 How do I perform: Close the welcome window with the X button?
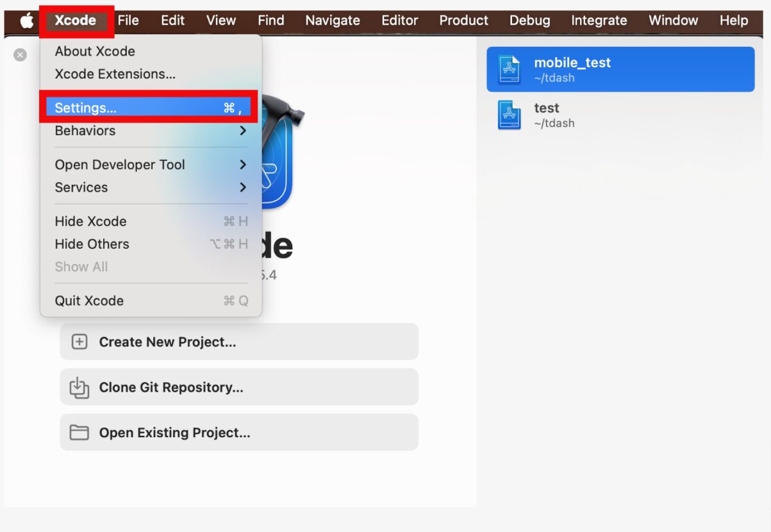[21, 55]
